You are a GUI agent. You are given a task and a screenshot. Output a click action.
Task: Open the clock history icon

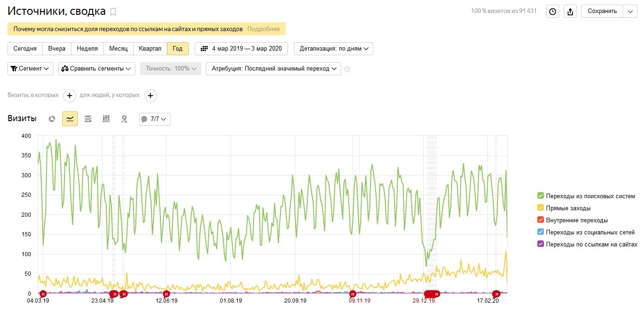pyautogui.click(x=552, y=12)
